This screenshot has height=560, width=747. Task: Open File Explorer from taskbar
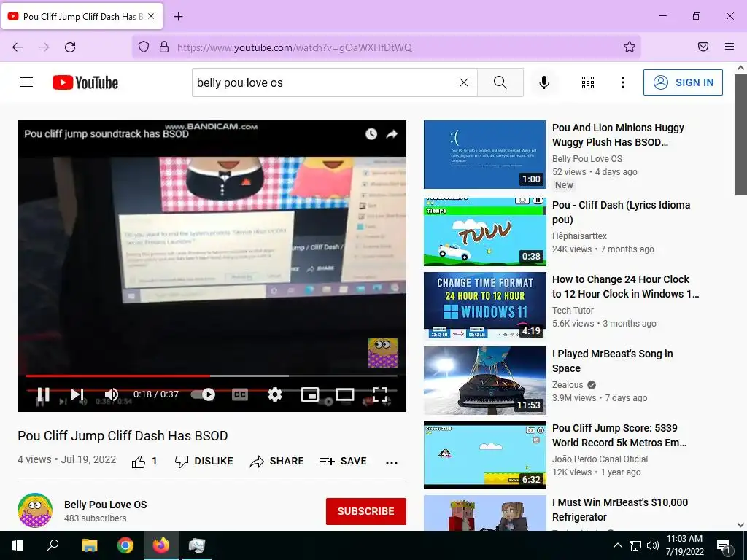click(90, 545)
